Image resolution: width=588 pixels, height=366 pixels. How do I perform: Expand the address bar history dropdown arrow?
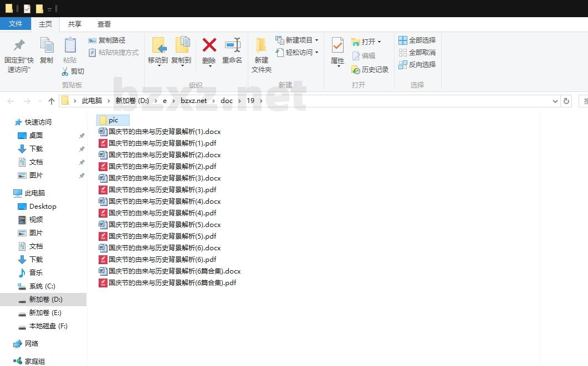click(x=555, y=101)
